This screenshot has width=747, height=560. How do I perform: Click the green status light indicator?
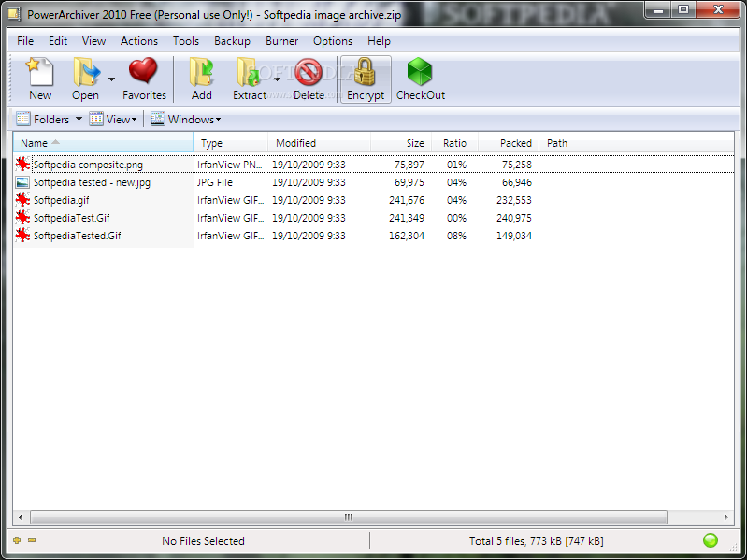point(711,540)
